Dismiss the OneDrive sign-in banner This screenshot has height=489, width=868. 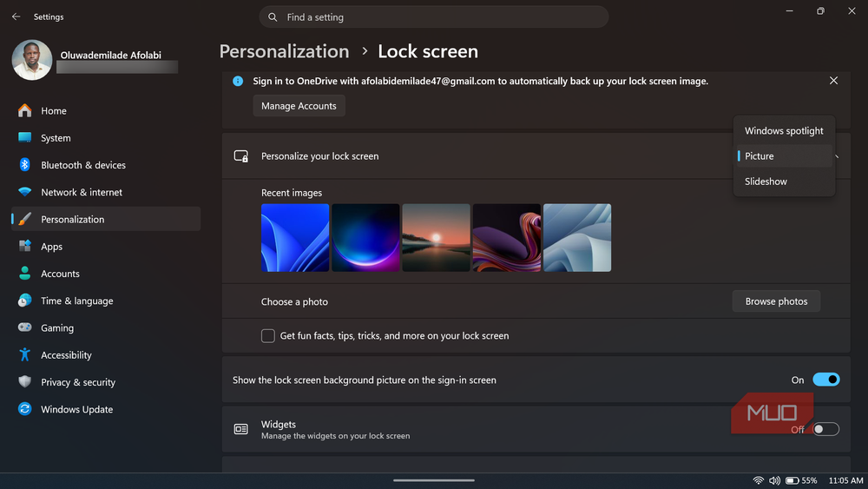coord(833,81)
